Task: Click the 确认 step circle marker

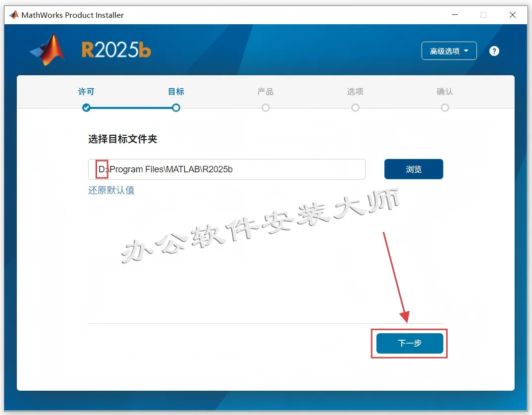Action: pos(445,108)
